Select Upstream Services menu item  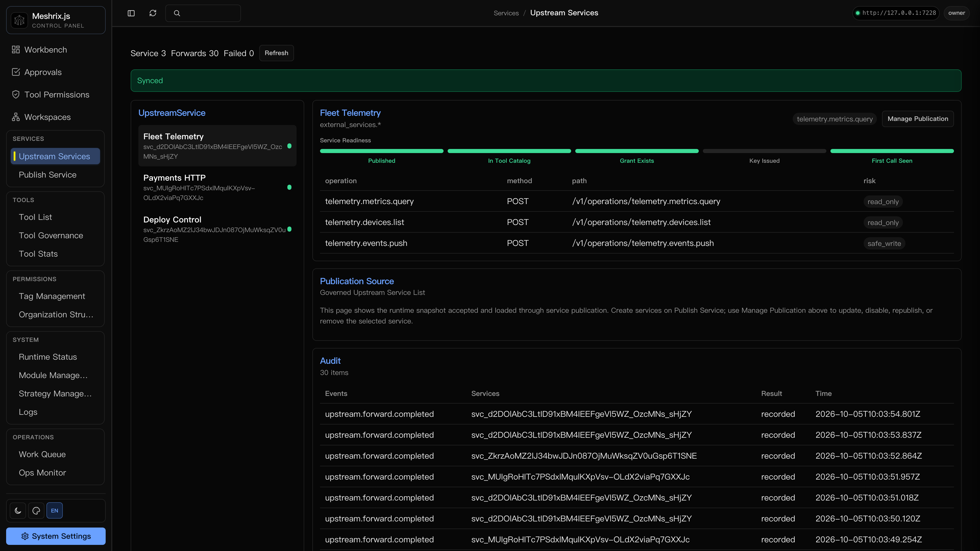(x=56, y=156)
